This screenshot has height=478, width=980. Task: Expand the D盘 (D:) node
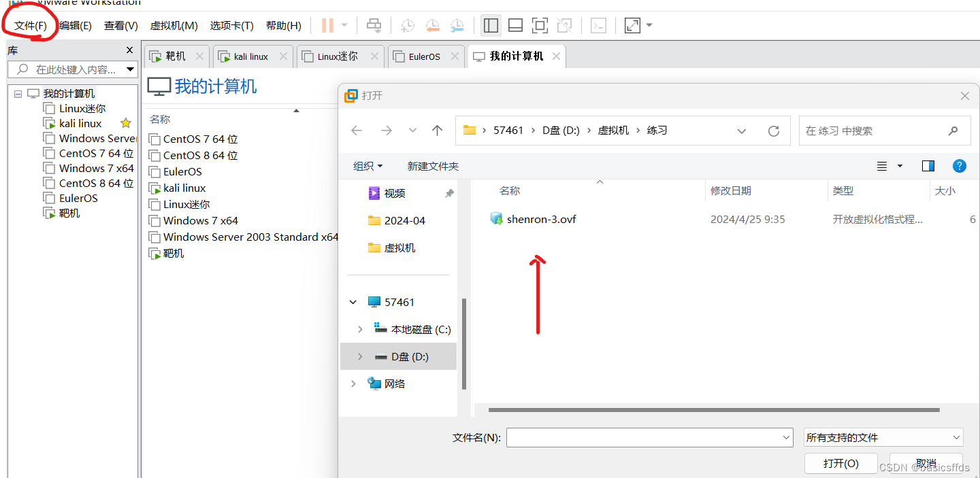click(x=360, y=356)
